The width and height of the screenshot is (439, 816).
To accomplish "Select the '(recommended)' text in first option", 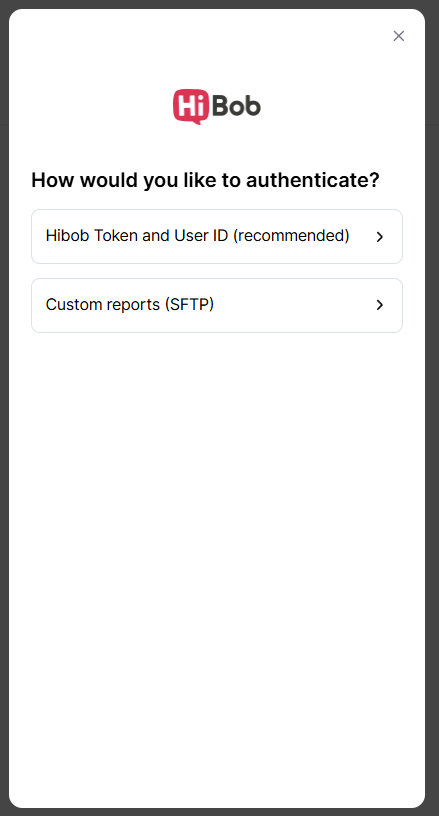I will 291,236.
